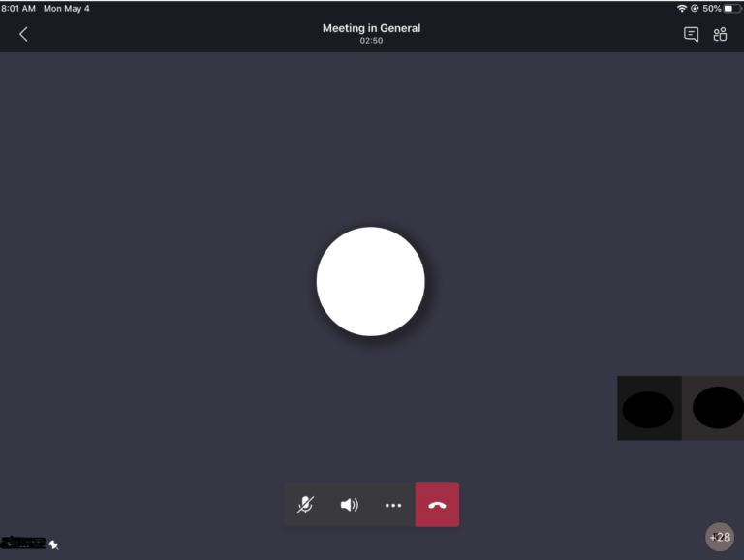Screen dimensions: 744x560
Task: Tap the Meeting in General title
Action: click(x=371, y=28)
